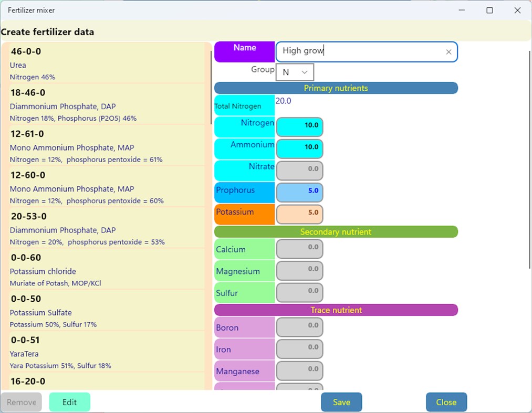The height and width of the screenshot is (413, 532).
Task: Click the Secondary nutrient section header
Action: [x=336, y=231]
